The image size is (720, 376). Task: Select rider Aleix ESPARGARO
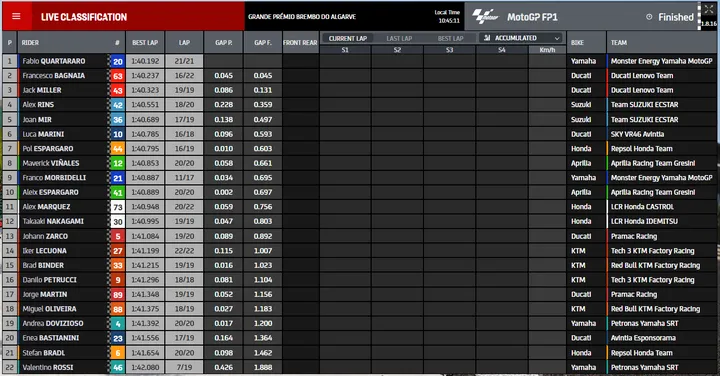(x=51, y=192)
